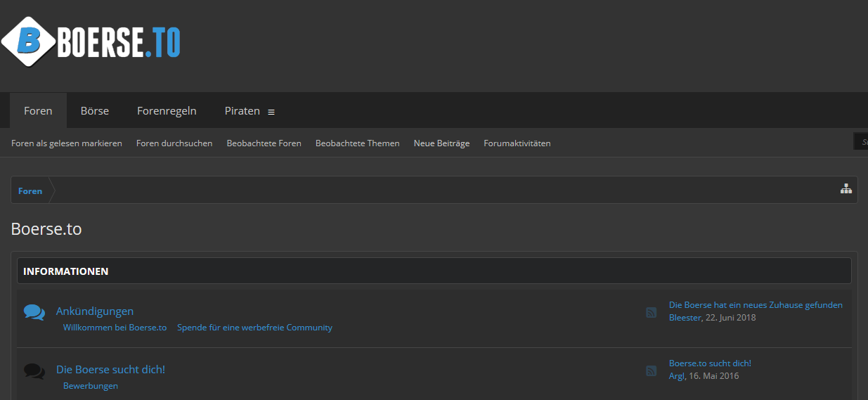Image resolution: width=868 pixels, height=400 pixels.
Task: Open Spende für eine werbefreie Community
Action: [254, 327]
